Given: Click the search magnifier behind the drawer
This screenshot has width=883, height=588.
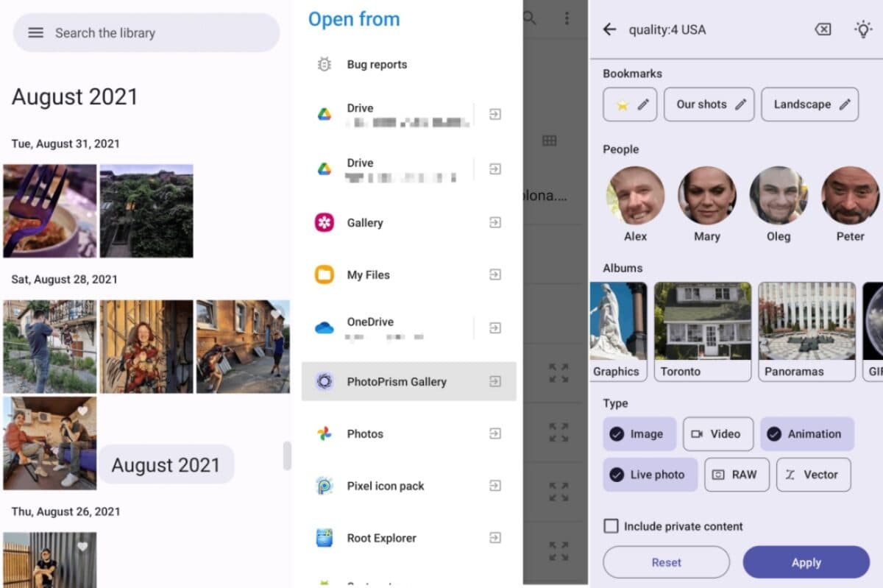Looking at the screenshot, I should point(530,18).
